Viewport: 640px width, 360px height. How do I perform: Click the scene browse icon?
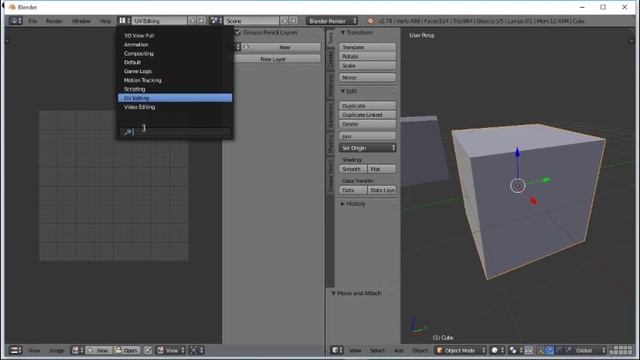click(x=216, y=20)
